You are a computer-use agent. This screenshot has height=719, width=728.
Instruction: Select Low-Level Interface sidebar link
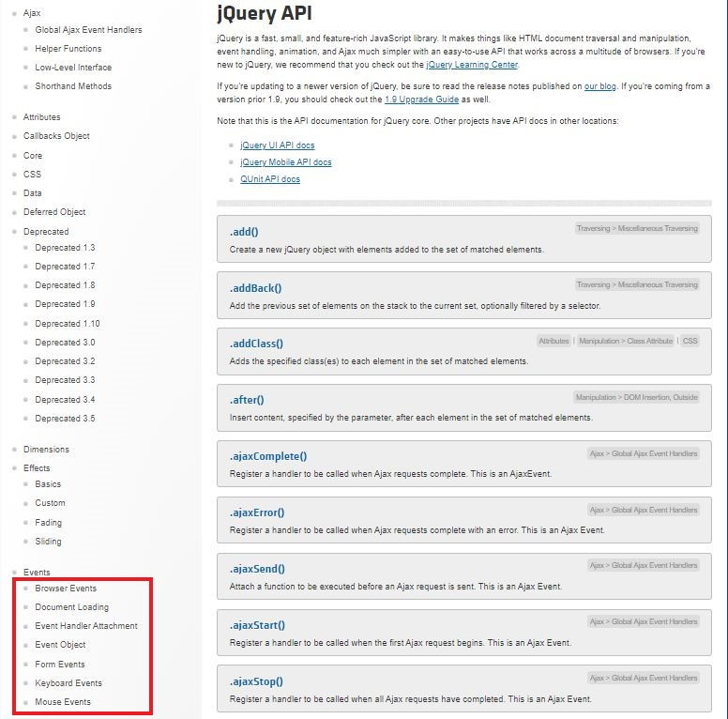pos(73,68)
